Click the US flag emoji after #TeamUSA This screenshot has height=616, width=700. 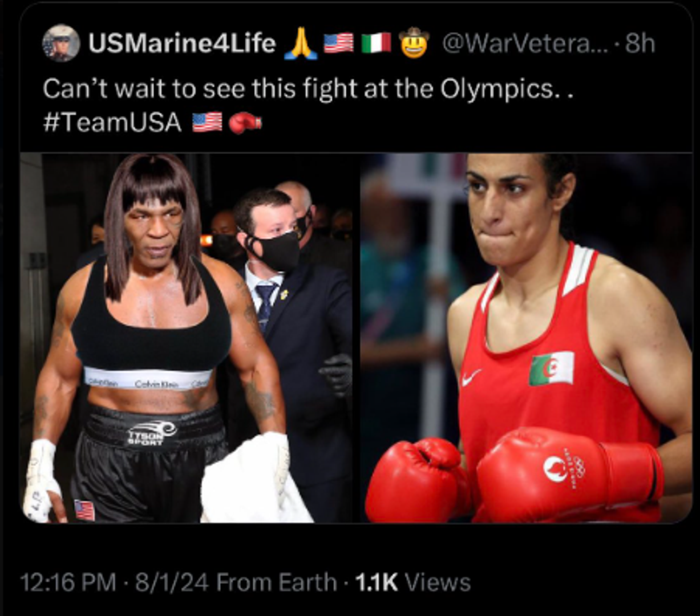coord(207,122)
